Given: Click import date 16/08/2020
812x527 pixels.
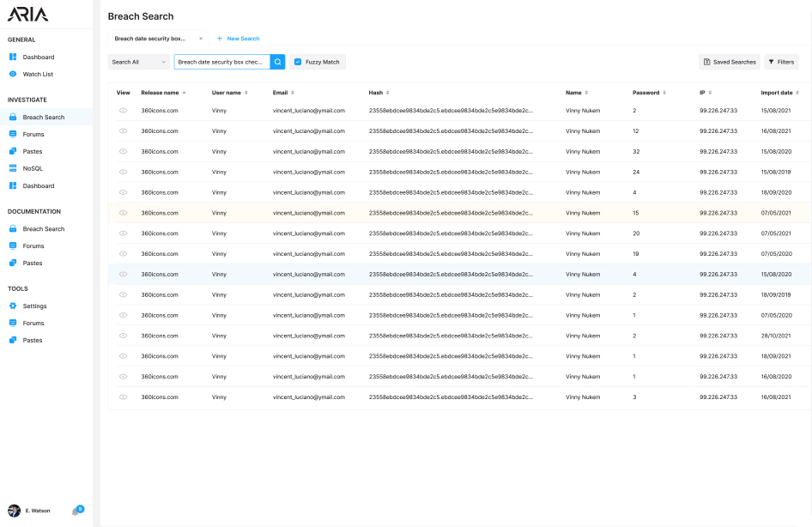Looking at the screenshot, I should point(776,376).
